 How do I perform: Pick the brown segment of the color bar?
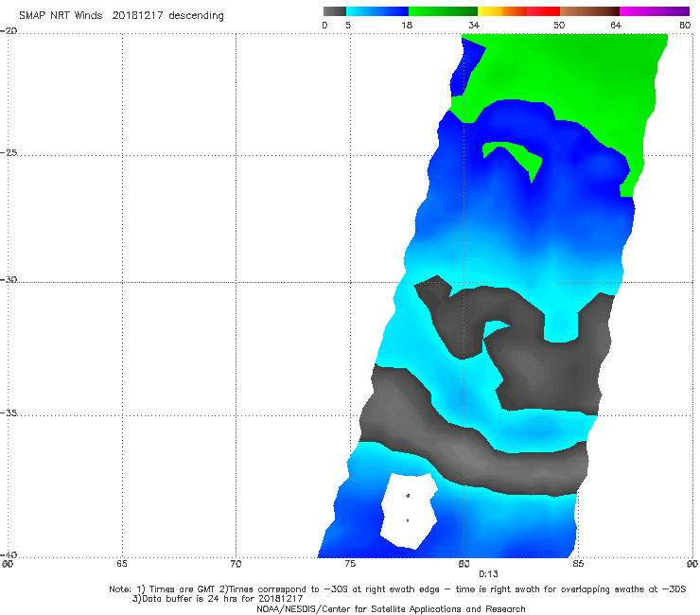(x=589, y=11)
